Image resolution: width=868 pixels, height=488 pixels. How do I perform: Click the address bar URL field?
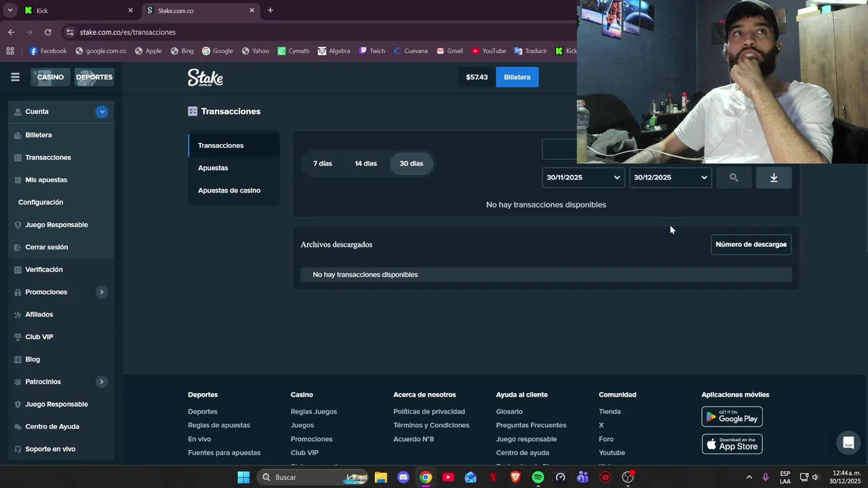(319, 32)
